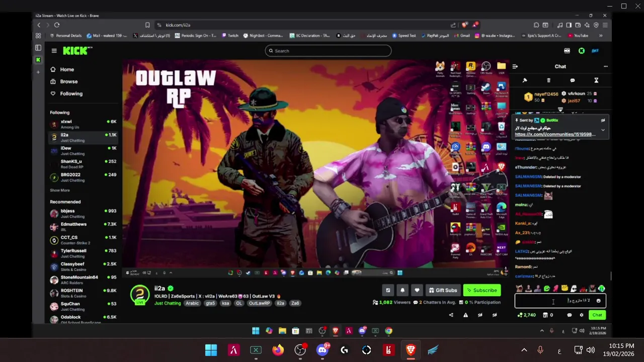Click the speech bubble icon in chat toolbar
Image resolution: width=644 pixels, height=362 pixels.
572,80
